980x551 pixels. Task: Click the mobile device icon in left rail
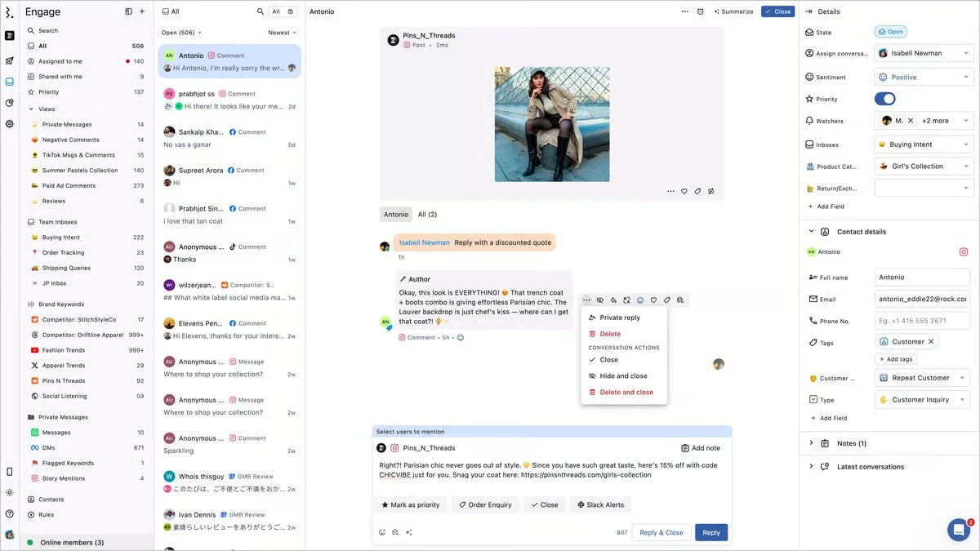pos(9,472)
